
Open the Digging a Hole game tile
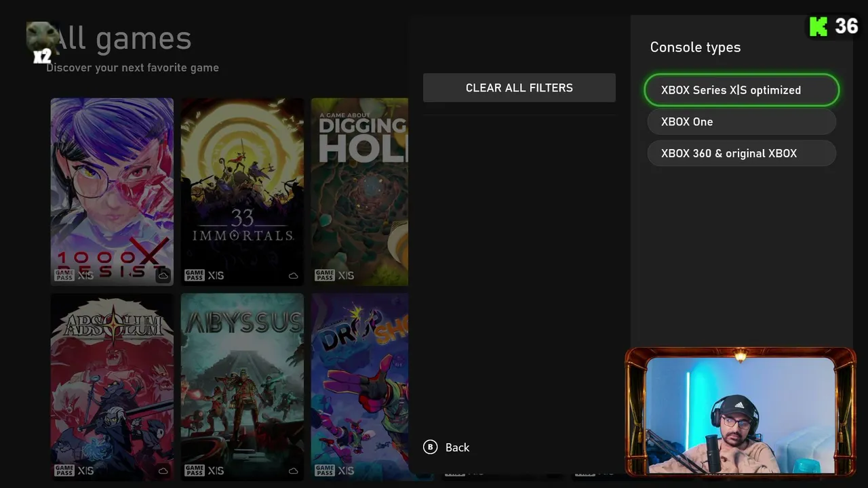(359, 192)
